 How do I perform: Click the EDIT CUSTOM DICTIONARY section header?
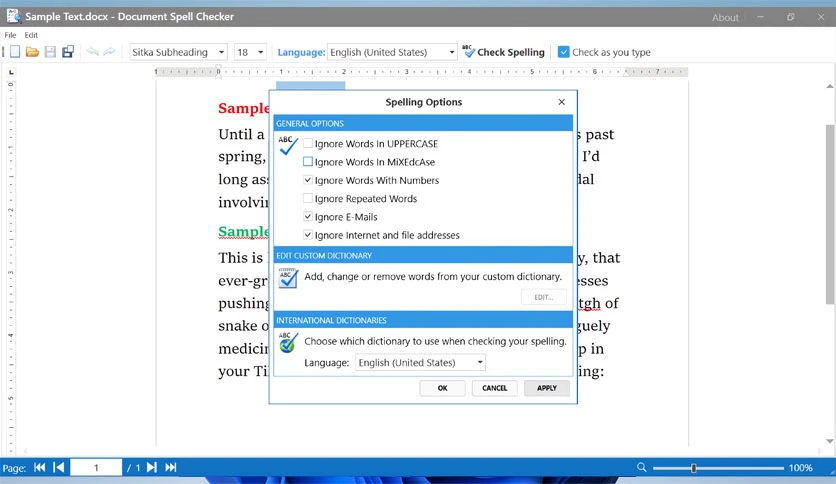pos(423,255)
